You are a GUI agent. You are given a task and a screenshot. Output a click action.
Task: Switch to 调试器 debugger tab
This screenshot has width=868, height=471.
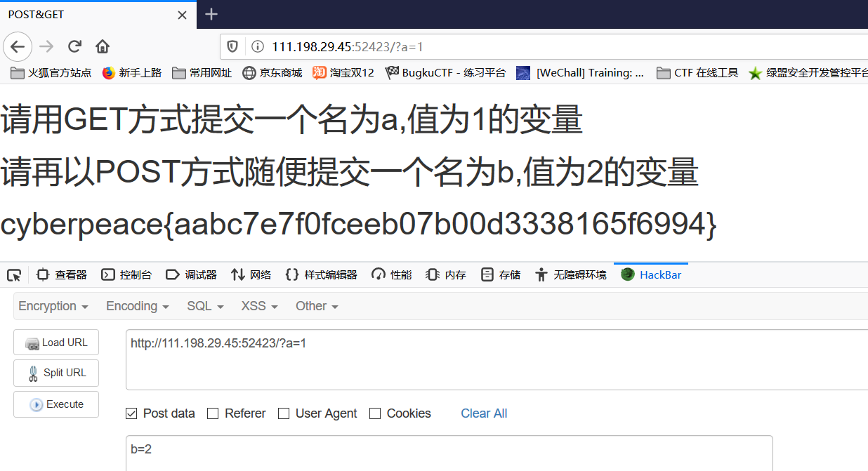[x=191, y=274]
